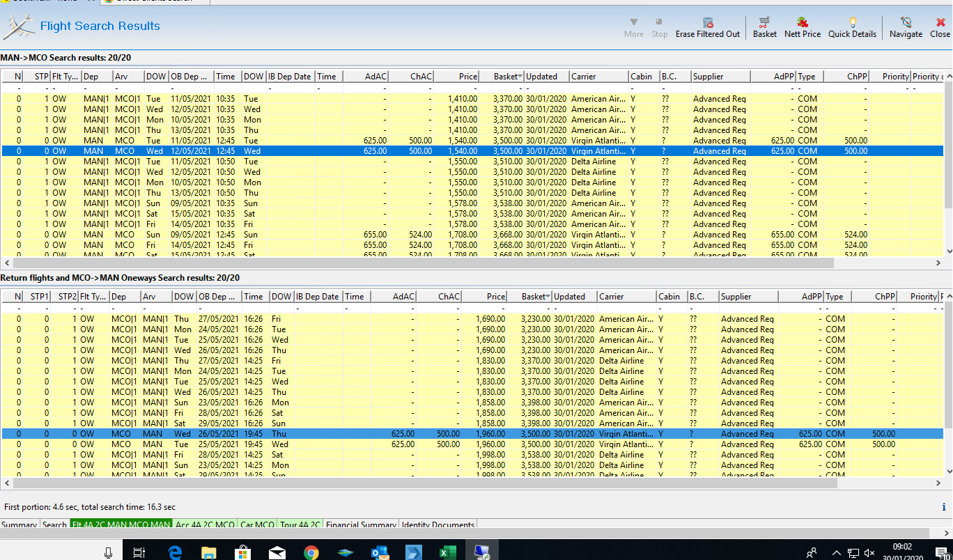Click the Price column header in return grid
The height and width of the screenshot is (560, 953).
tap(495, 297)
